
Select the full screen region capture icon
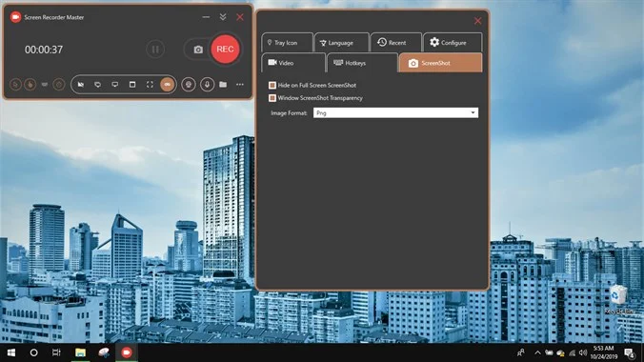tap(150, 85)
